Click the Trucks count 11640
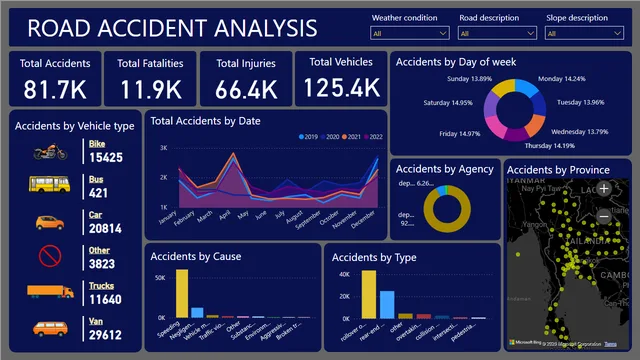 tap(105, 300)
